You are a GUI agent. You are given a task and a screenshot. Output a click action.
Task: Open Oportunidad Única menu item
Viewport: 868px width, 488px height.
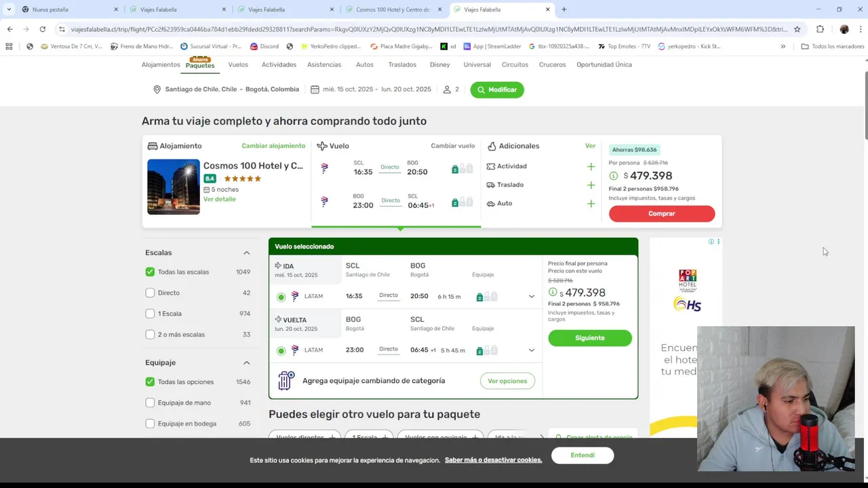[604, 64]
